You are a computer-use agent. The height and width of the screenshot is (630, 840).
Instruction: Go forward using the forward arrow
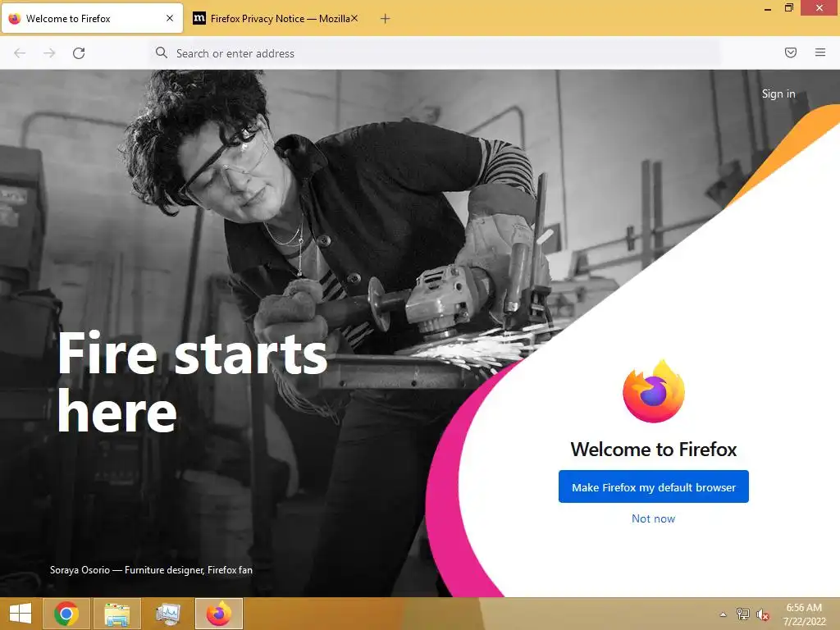[x=49, y=53]
